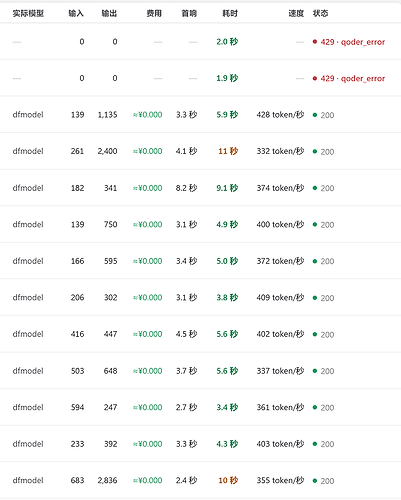This screenshot has width=401, height=500.
Task: Click the 输出 column header
Action: click(109, 13)
